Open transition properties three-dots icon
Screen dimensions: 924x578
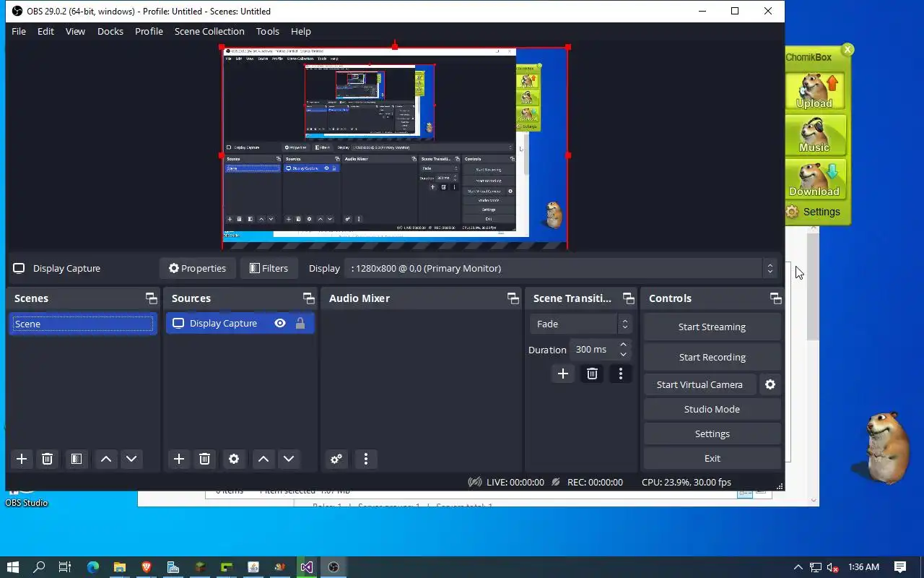(x=621, y=374)
